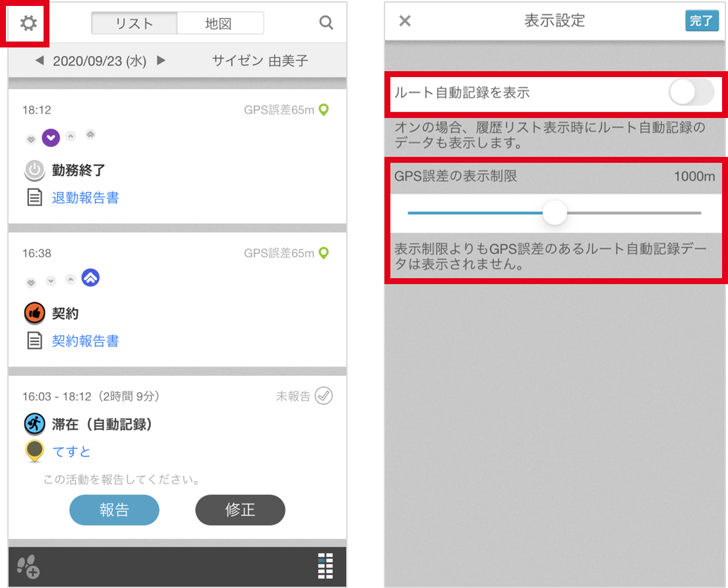The image size is (728, 588).
Task: Open the 契約報告書 link
Action: click(86, 341)
